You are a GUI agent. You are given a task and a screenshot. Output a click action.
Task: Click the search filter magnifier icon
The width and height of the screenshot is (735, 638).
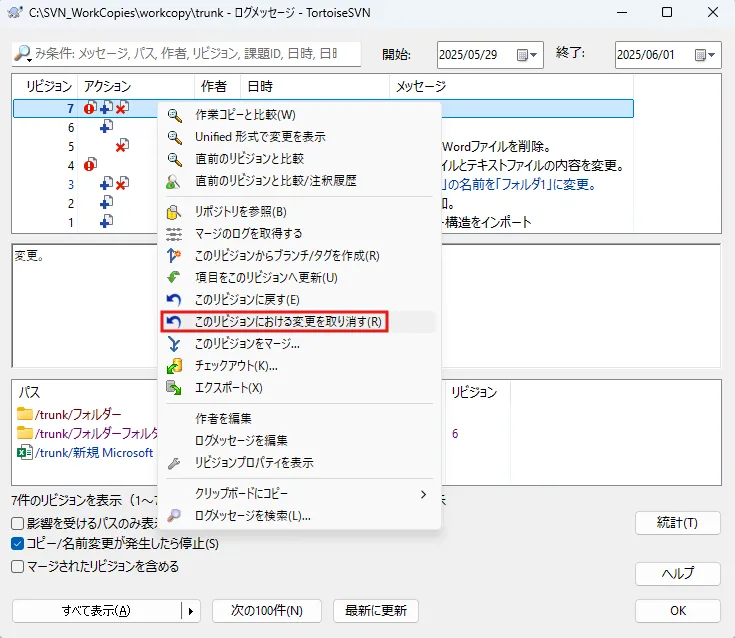(22, 53)
